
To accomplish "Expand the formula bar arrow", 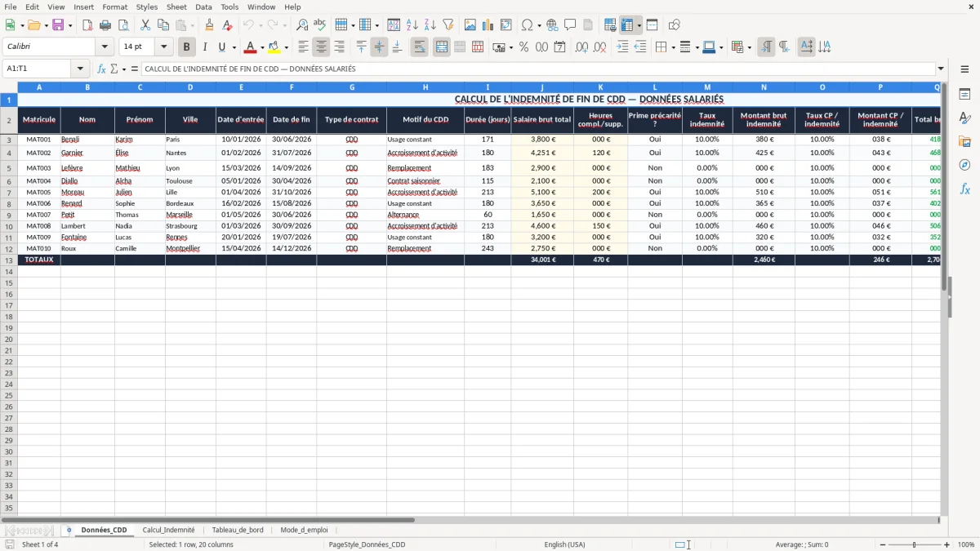I will pos(942,69).
